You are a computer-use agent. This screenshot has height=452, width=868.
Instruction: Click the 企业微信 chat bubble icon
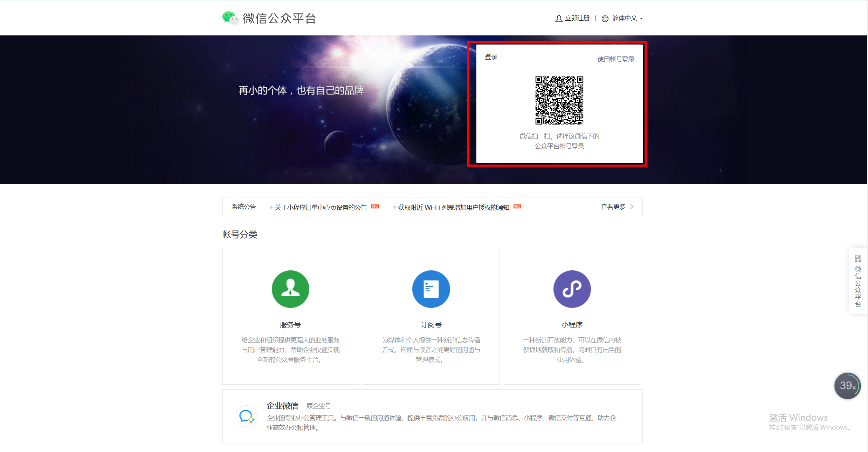(247, 417)
